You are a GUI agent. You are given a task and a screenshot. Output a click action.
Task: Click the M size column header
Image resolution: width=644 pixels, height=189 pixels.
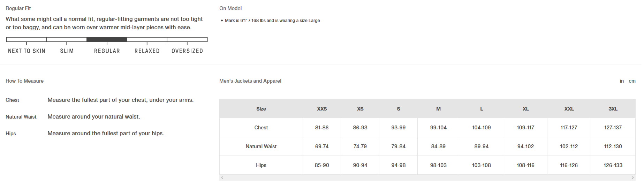coord(438,109)
